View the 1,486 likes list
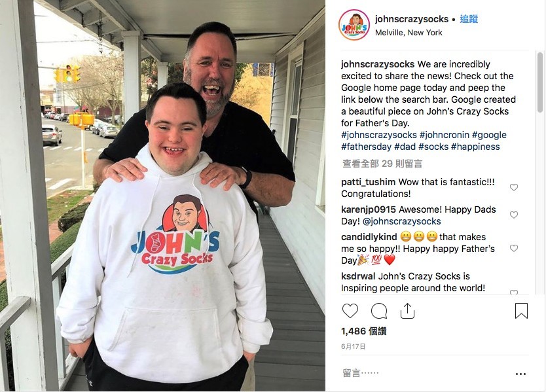The image size is (546, 392). pos(363,331)
